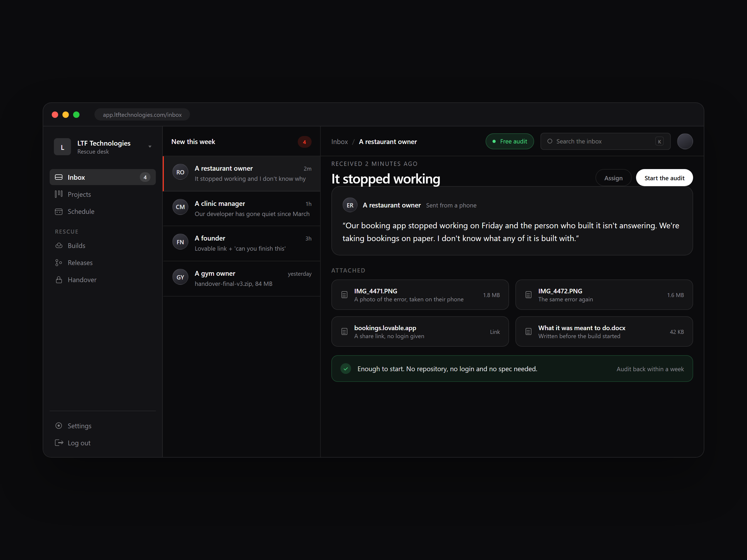The height and width of the screenshot is (560, 747).
Task: Click file icon on 'What it was meant to do.docx'
Action: point(529,331)
